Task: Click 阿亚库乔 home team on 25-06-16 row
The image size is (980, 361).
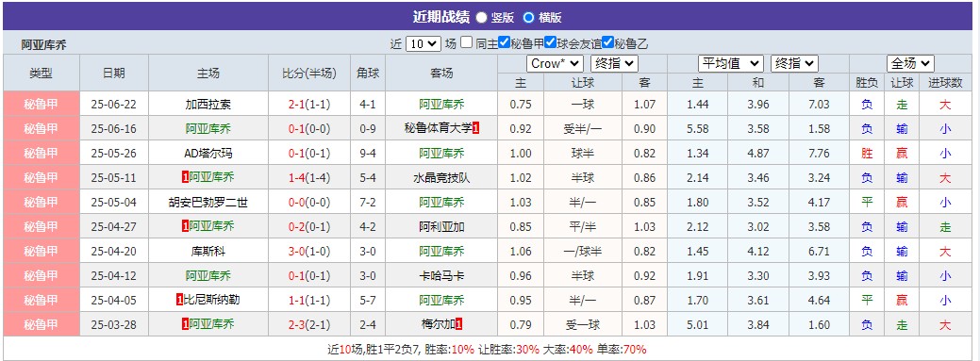Action: pos(208,129)
